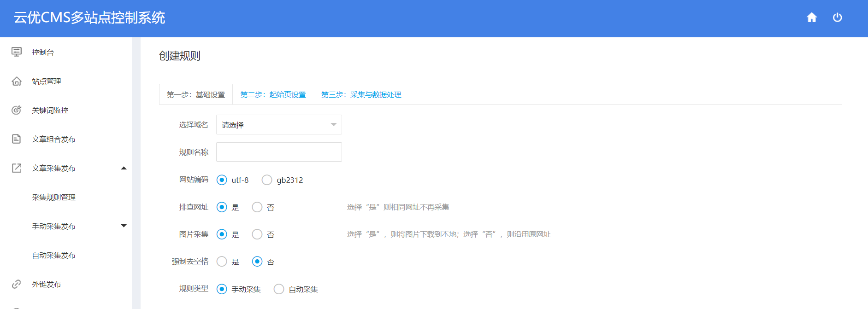The height and width of the screenshot is (309, 868).
Task: Click the 文章组合发布 document icon
Action: [x=17, y=139]
